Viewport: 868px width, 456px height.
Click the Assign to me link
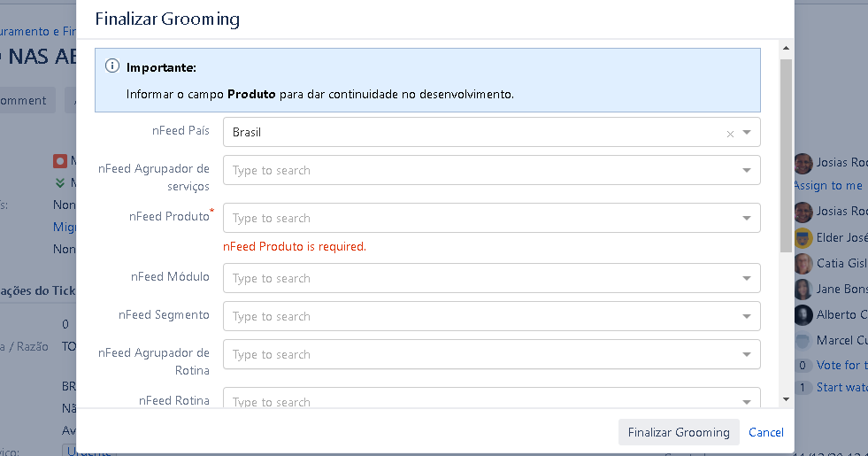828,185
